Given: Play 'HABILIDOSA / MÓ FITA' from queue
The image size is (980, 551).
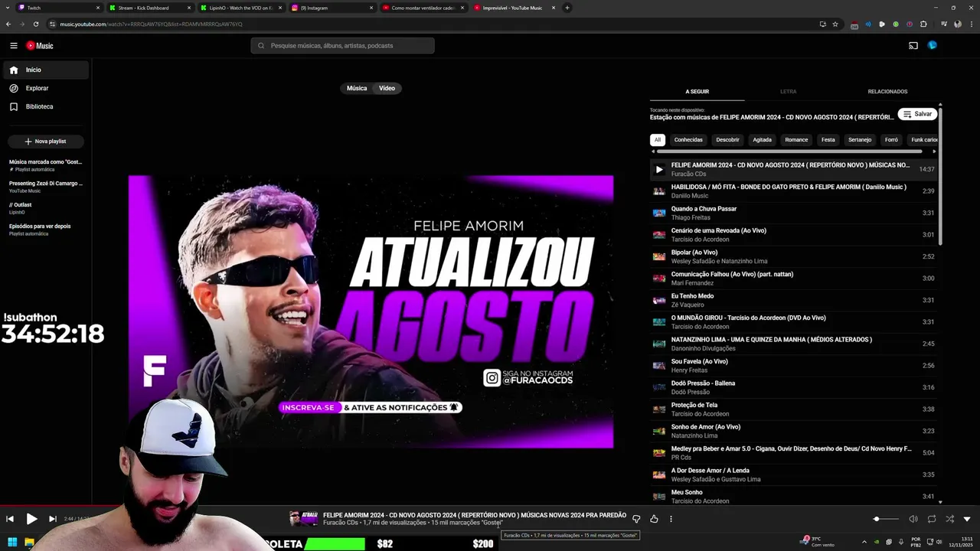Looking at the screenshot, I should (793, 191).
